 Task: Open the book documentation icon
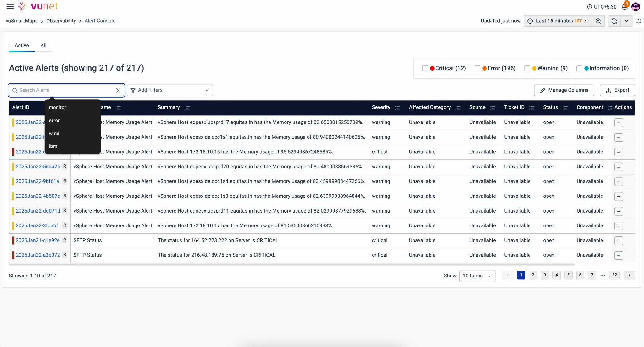638,21
